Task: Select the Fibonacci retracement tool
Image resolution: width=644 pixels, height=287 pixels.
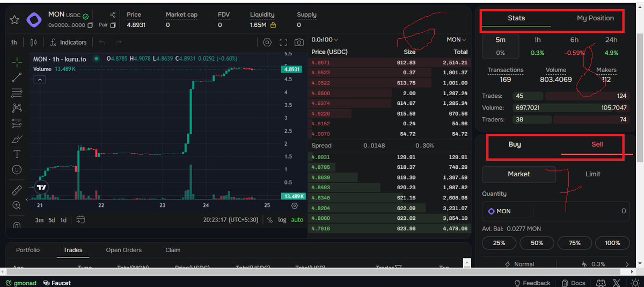Action: (17, 92)
